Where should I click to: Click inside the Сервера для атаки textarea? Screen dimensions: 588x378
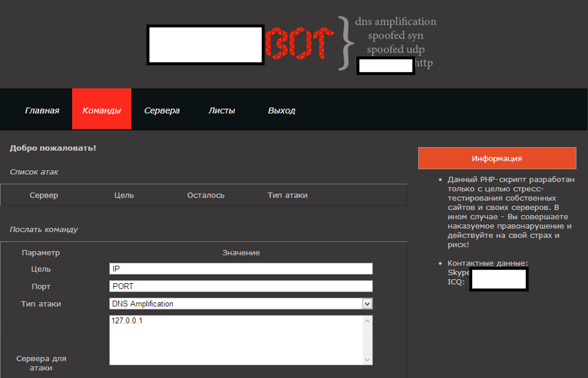[237, 340]
